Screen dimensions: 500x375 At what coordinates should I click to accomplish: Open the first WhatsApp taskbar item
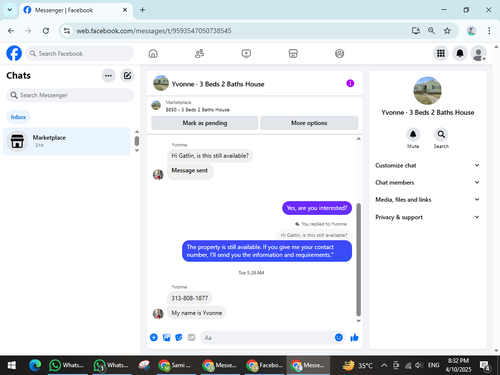(67, 365)
